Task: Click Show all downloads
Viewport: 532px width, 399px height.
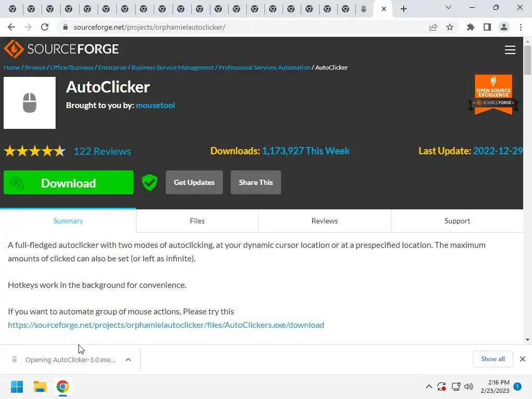Action: (x=493, y=359)
